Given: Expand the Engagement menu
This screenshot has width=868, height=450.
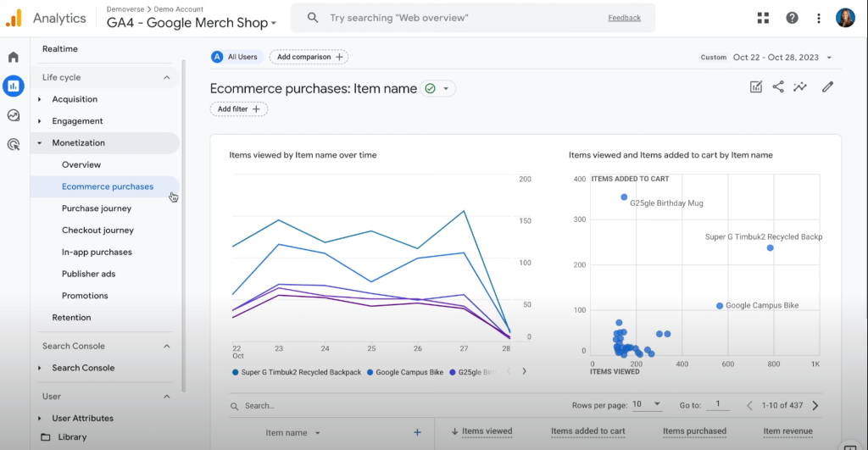Looking at the screenshot, I should (39, 121).
